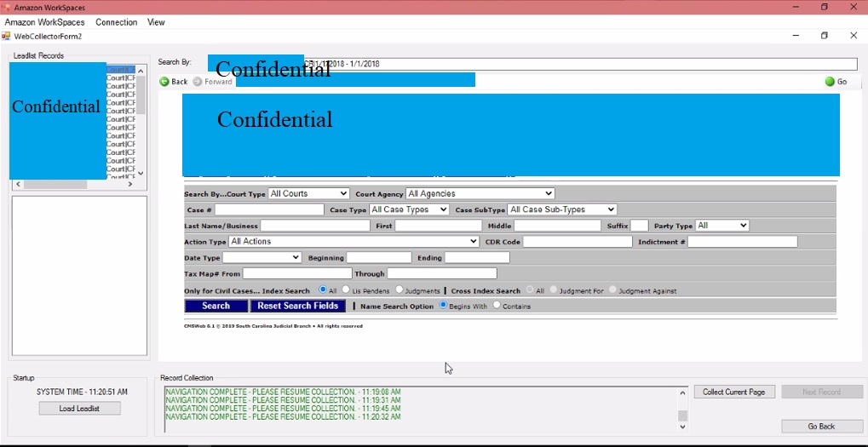Open the Connection menu
This screenshot has width=868, height=447.
pos(116,22)
